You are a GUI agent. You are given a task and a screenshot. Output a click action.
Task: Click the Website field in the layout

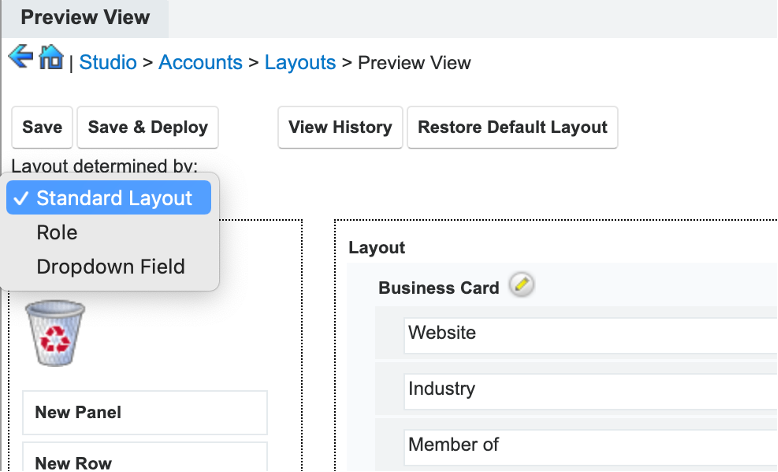(590, 333)
